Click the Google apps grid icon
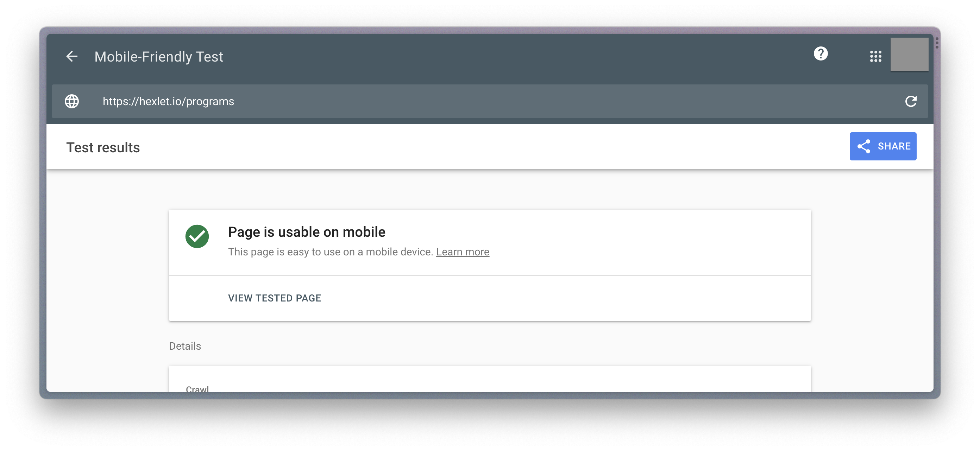Screen dimensions: 980x451 tap(875, 56)
